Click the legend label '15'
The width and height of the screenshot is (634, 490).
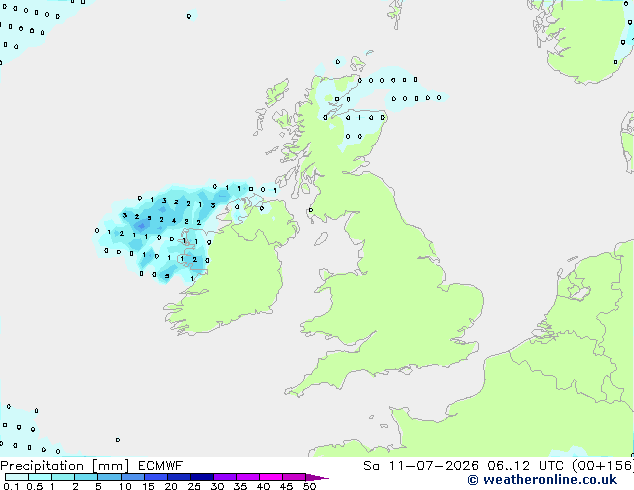148,486
